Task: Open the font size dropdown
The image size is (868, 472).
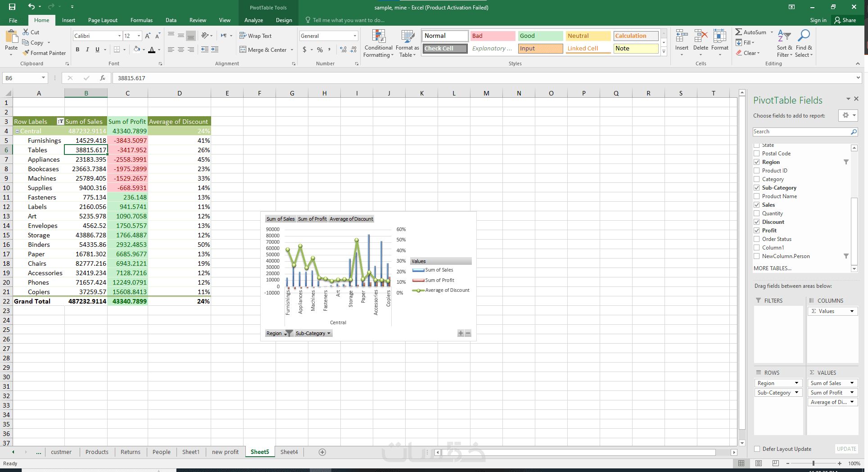Action: [x=139, y=36]
